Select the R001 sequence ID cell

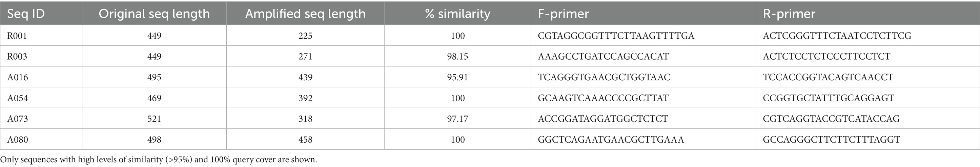(41, 36)
